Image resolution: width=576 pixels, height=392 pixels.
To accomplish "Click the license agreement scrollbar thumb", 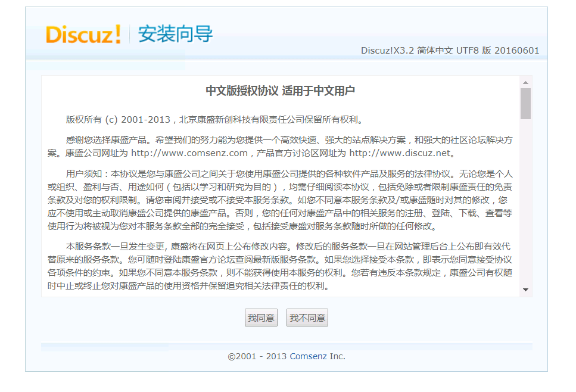I will (x=526, y=104).
